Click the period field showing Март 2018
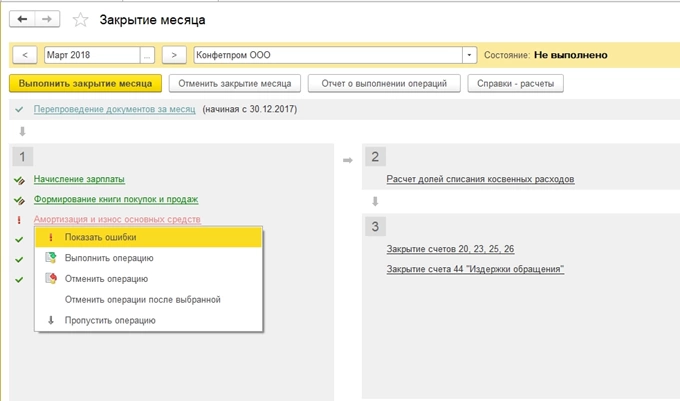The image size is (680, 401). pyautogui.click(x=92, y=55)
